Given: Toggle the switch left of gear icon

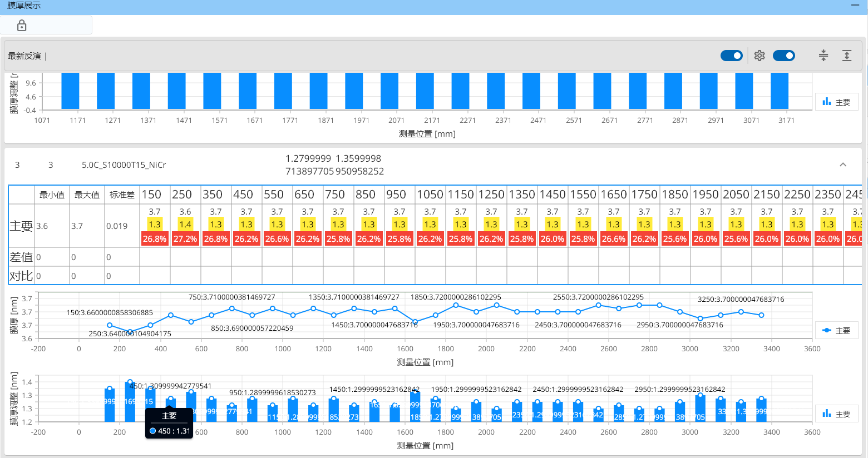Looking at the screenshot, I should coord(731,56).
